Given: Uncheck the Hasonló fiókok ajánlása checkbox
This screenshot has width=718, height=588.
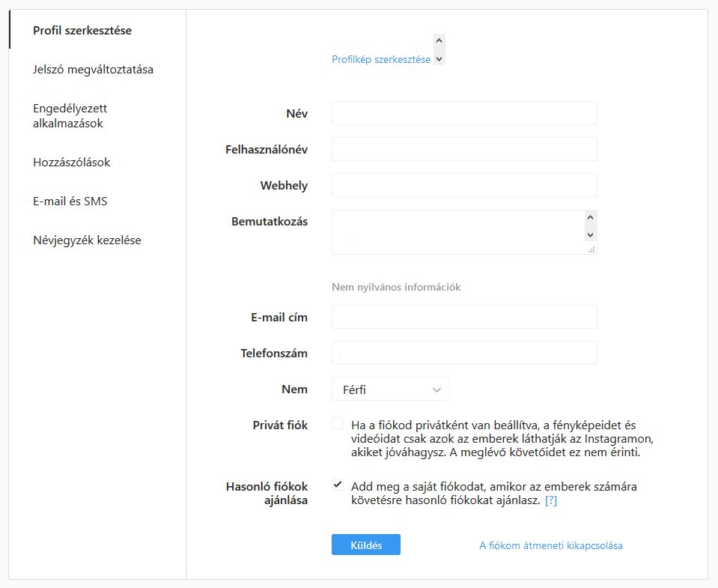Looking at the screenshot, I should coord(338,485).
